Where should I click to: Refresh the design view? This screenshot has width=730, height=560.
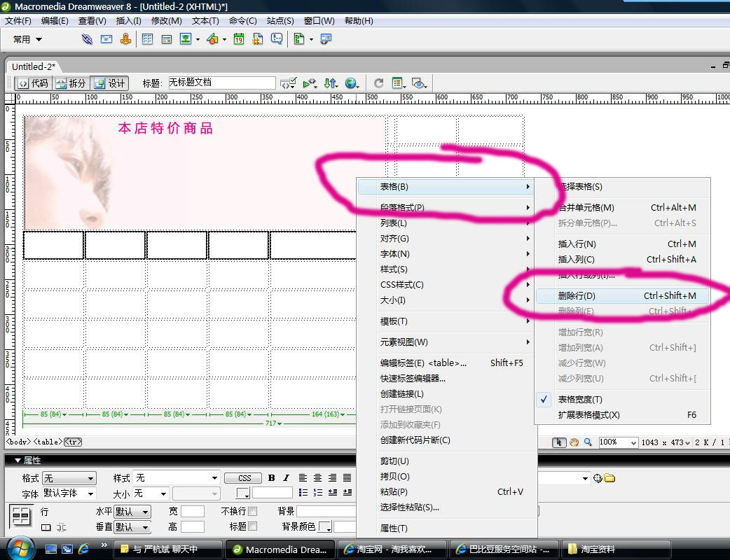(x=379, y=83)
